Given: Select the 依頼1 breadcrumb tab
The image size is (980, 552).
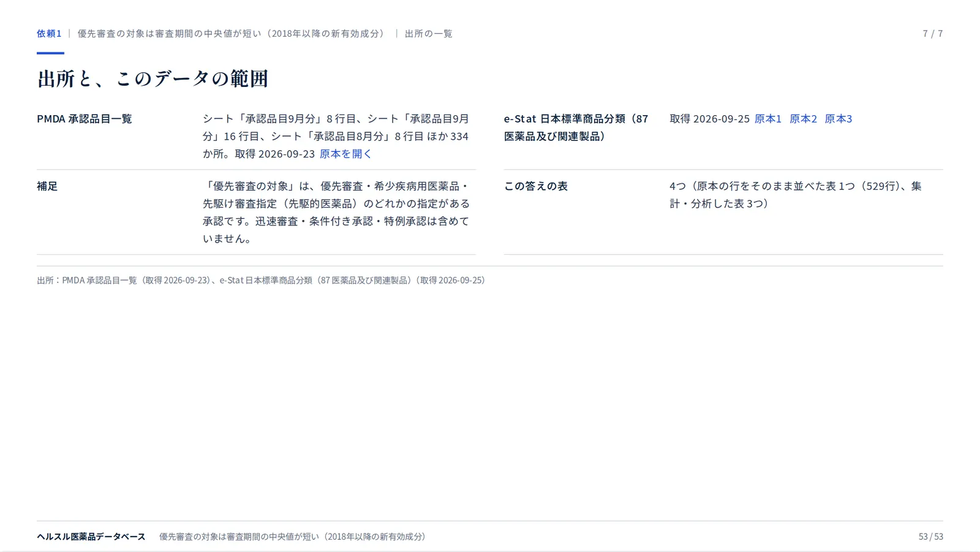Looking at the screenshot, I should tap(49, 34).
